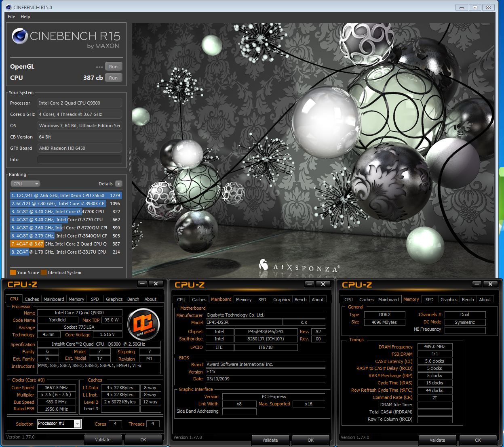The height and width of the screenshot is (447, 504).
Task: Click the AIXSPONZA logo in render
Action: pyautogui.click(x=299, y=266)
